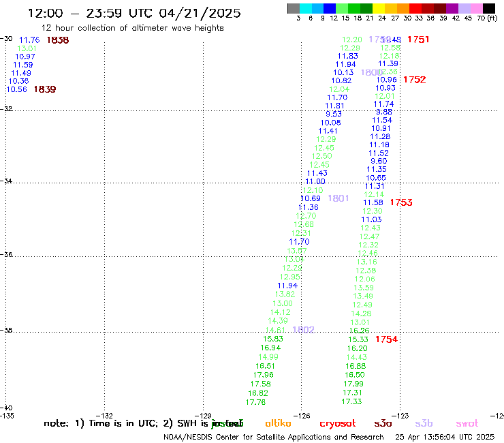This screenshot has height=443, width=504.
Task: Click the black swatch ending the color scale
Action: (x=489, y=8)
